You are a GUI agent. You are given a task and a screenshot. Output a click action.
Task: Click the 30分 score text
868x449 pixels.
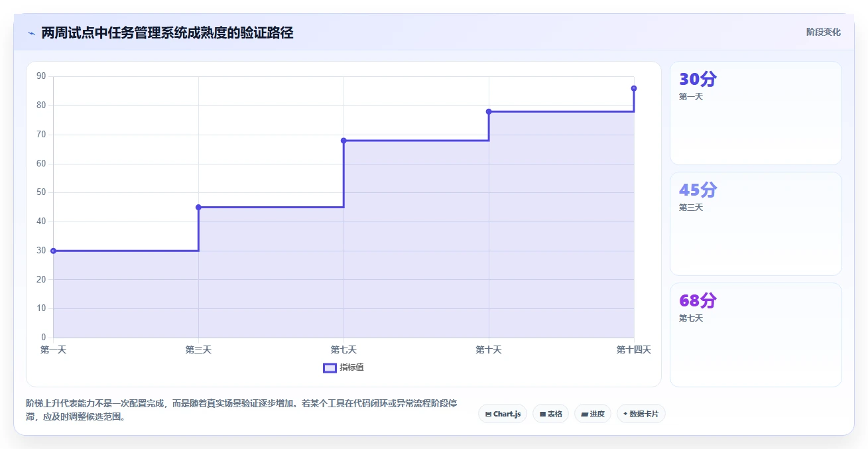[x=698, y=79]
